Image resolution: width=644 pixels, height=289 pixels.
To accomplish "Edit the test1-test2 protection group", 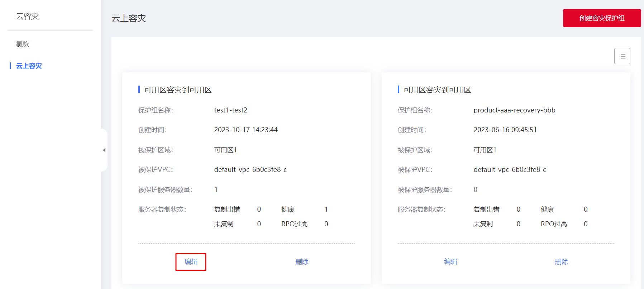I will click(191, 262).
